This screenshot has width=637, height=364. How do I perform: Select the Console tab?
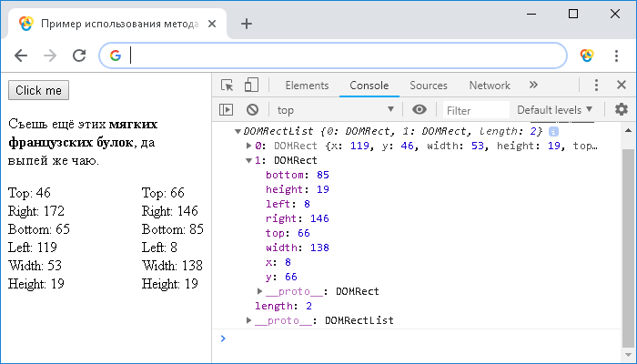pos(369,86)
